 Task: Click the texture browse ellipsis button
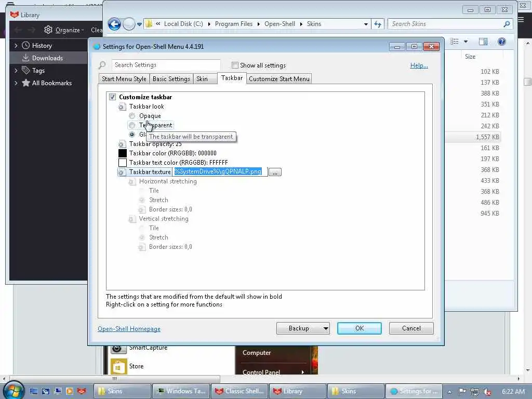[275, 172]
